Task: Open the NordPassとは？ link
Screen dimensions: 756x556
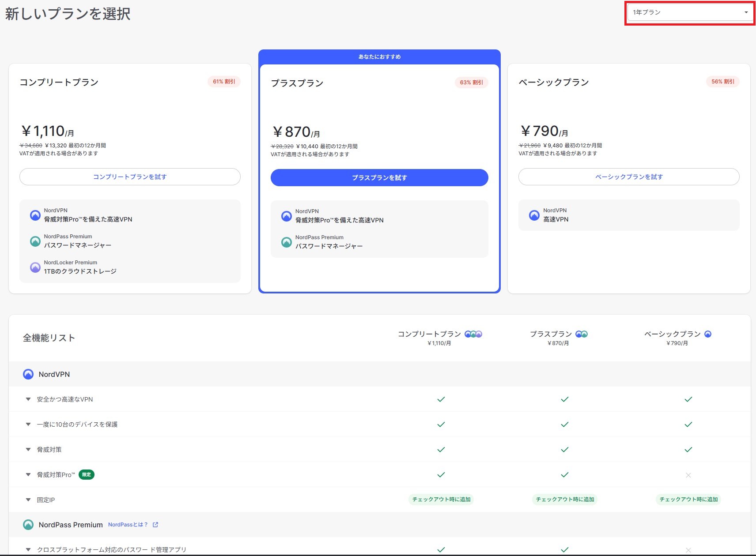Action: (x=128, y=525)
